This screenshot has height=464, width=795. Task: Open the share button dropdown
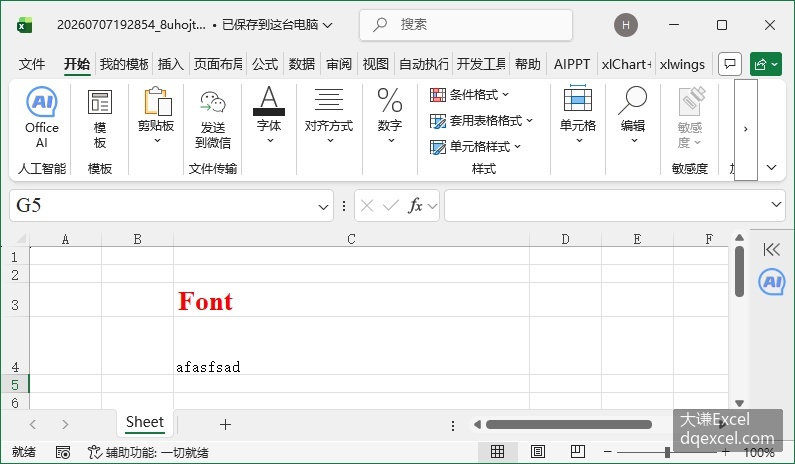pos(766,64)
